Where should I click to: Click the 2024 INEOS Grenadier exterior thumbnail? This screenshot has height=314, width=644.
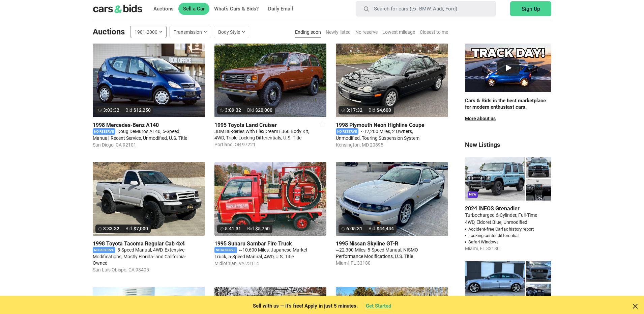pos(495,179)
